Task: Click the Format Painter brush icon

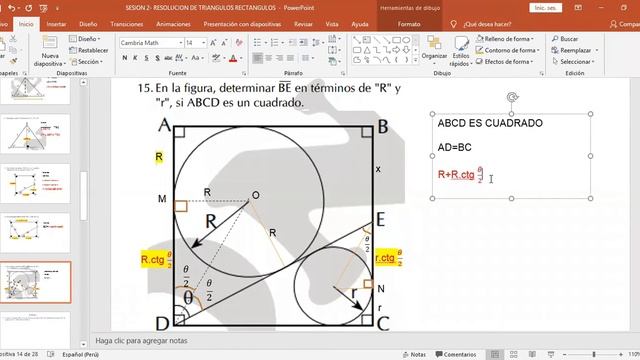Action: tap(13, 61)
